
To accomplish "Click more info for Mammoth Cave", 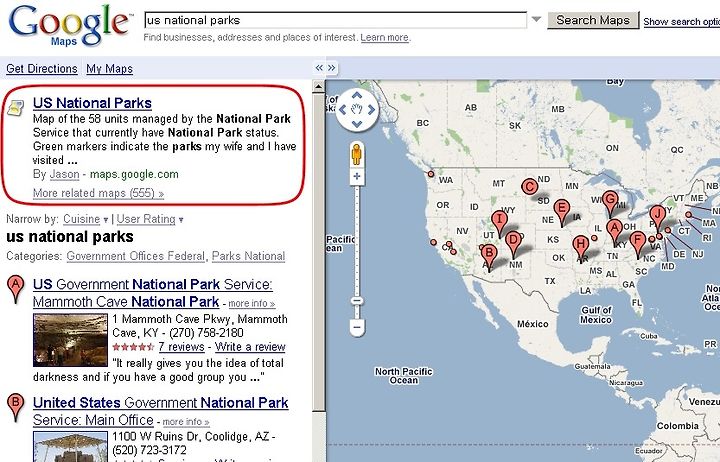I will tap(252, 304).
